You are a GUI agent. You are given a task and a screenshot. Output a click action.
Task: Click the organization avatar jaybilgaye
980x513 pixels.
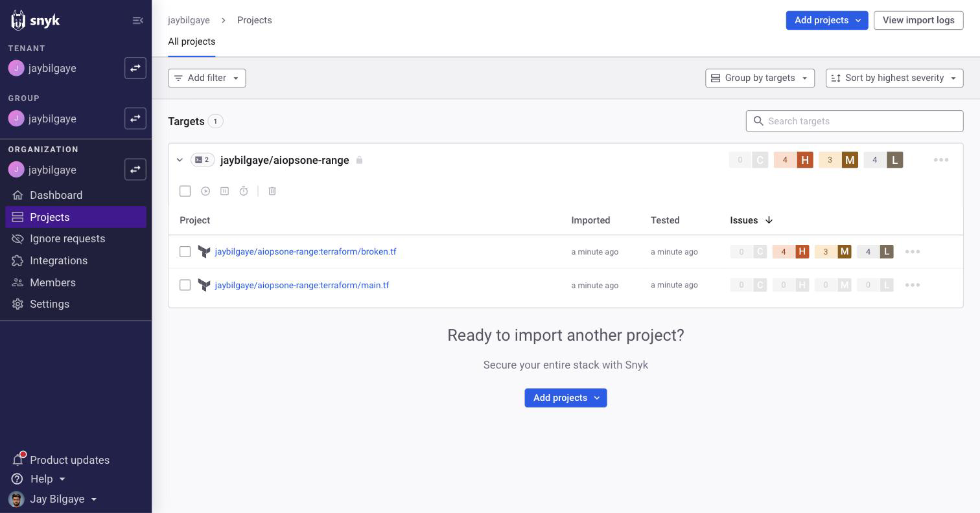16,170
